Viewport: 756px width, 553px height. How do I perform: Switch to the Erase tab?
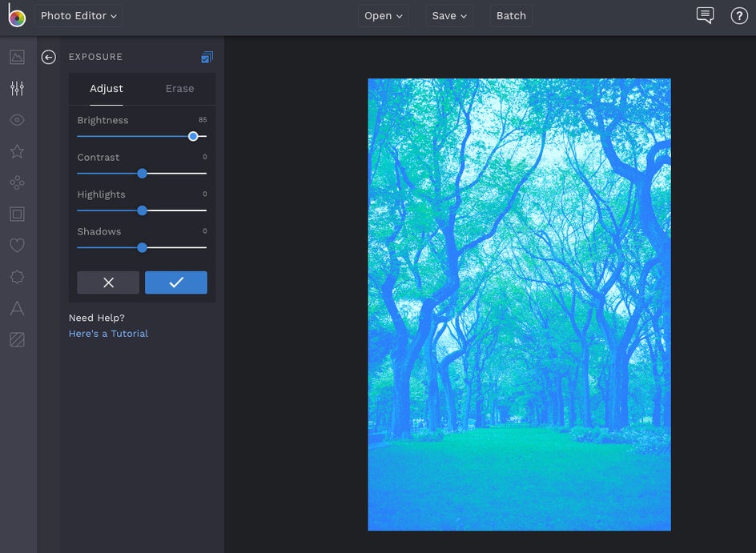pyautogui.click(x=179, y=89)
